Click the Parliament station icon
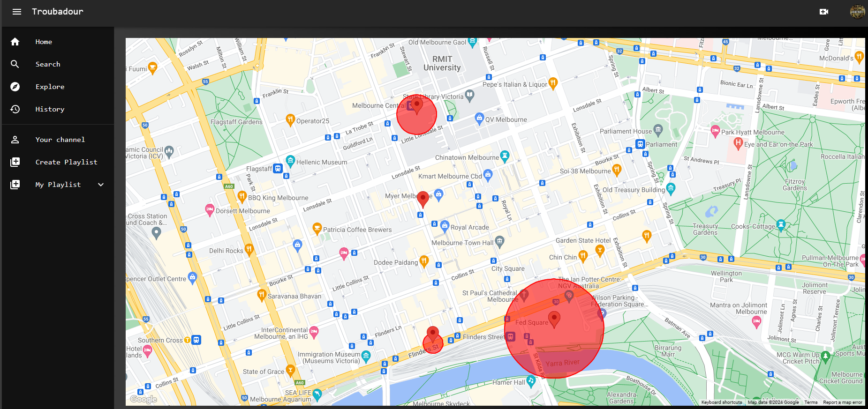The image size is (868, 409). coord(640,144)
